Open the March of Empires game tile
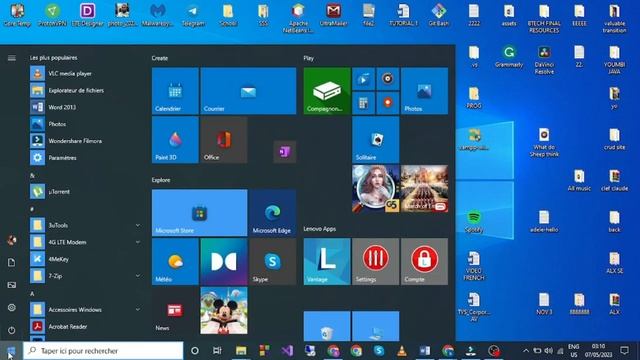This screenshot has width=640, height=360. click(424, 188)
